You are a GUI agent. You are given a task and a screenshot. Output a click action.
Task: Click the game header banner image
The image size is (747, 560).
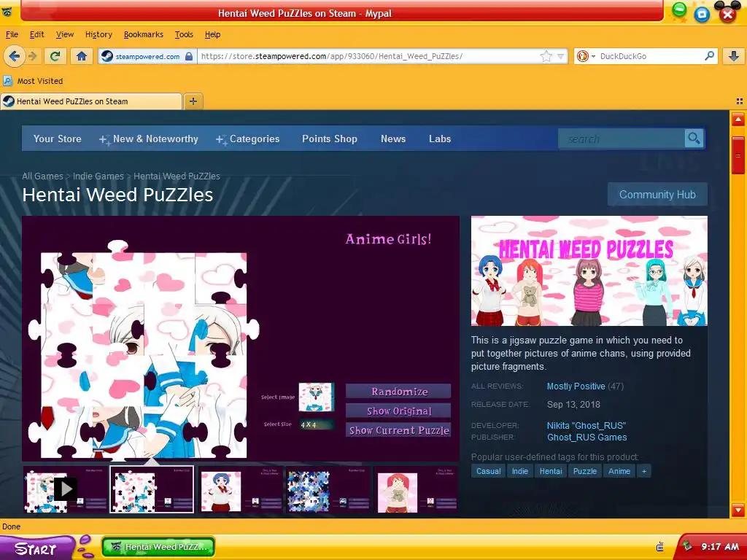point(589,271)
